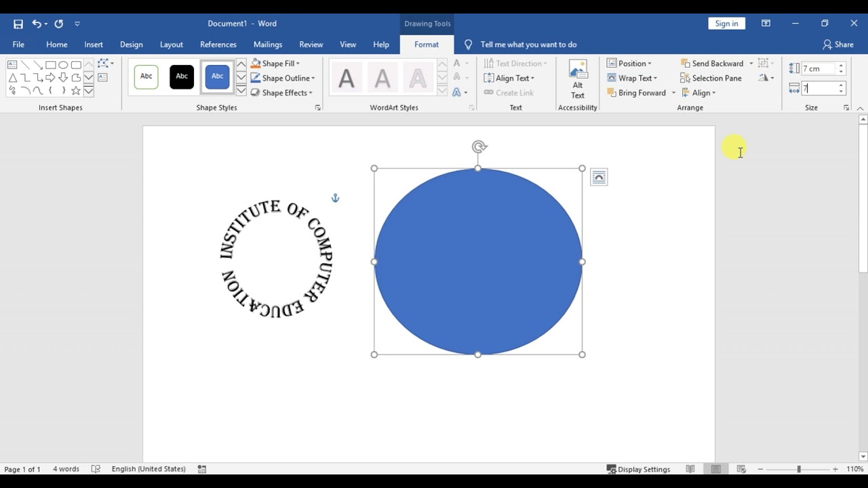This screenshot has height=488, width=868.
Task: Open the Format Shape dialog launcher
Action: 318,108
